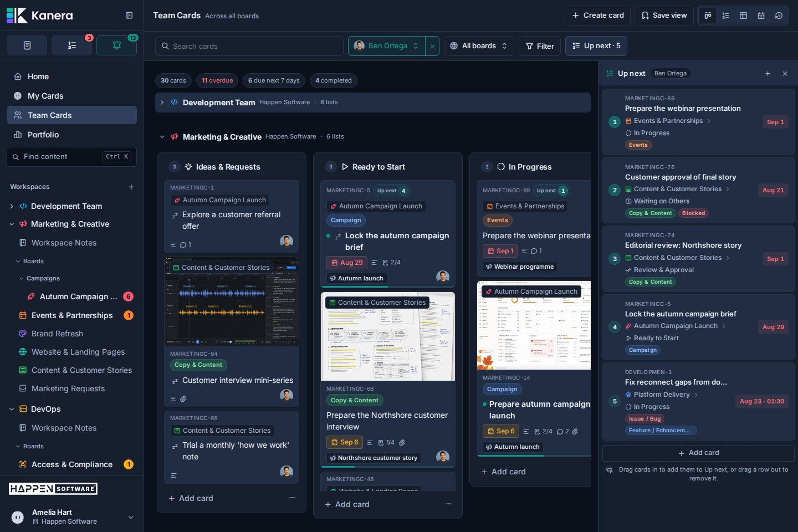This screenshot has height=532, width=798.
Task: Go to Home in the sidebar
Action: point(71,76)
